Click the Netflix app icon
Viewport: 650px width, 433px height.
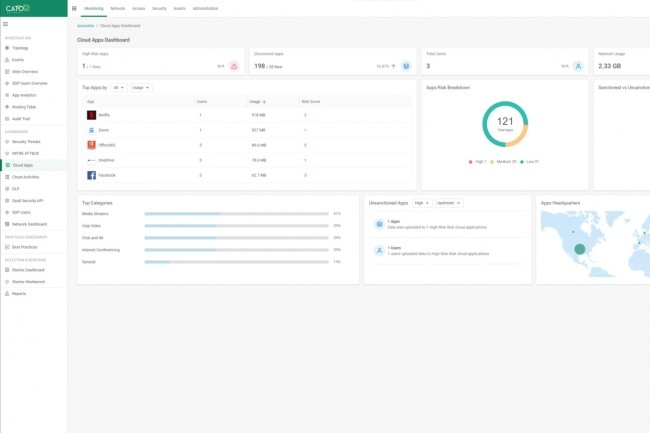(x=91, y=115)
